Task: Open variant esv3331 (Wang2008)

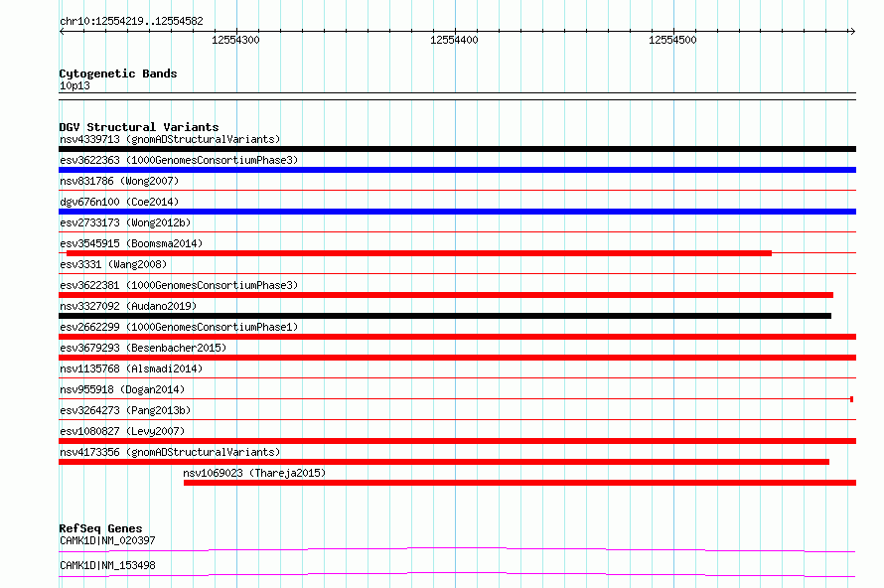Action: coord(113,264)
